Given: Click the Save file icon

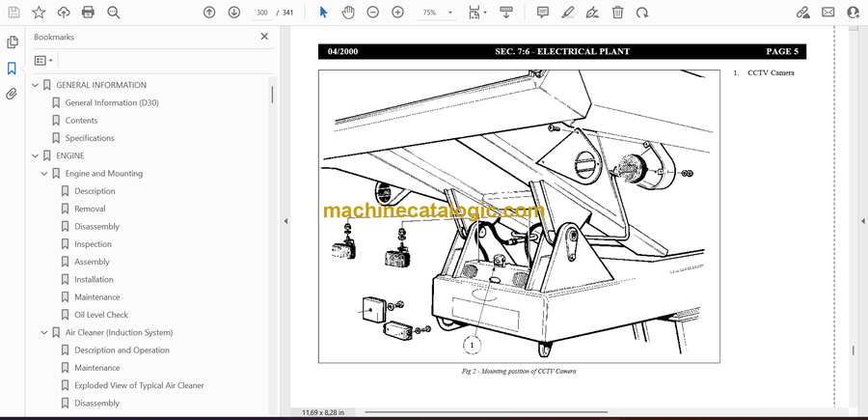Looking at the screenshot, I should pos(14,13).
